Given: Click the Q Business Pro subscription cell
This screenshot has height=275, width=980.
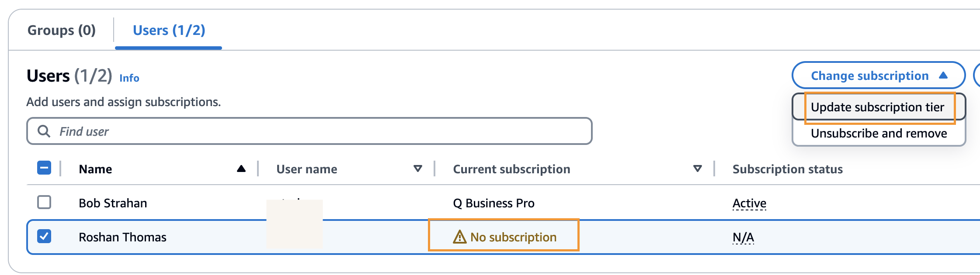Looking at the screenshot, I should pos(493,203).
